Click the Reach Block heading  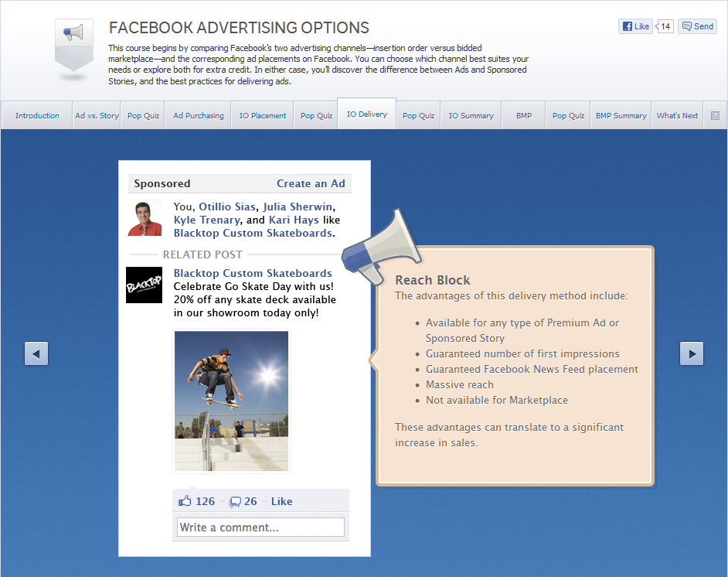point(432,280)
